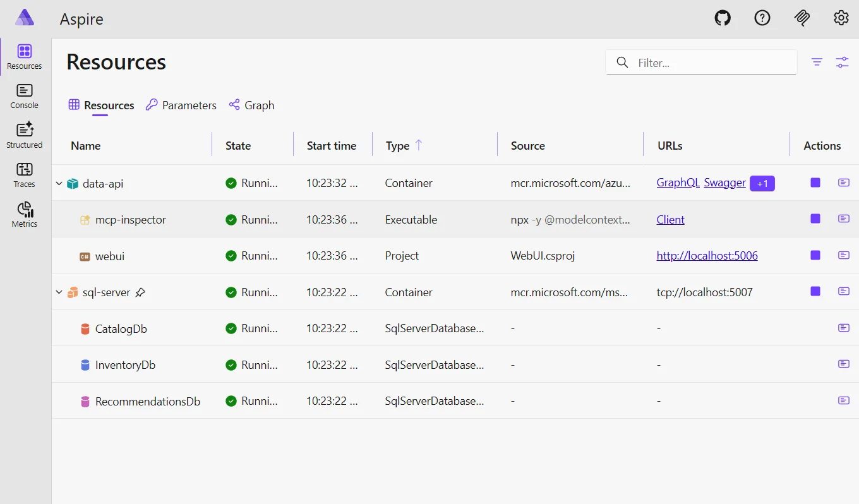The height and width of the screenshot is (504, 859).
Task: Open the GitHub repository icon
Action: pos(723,18)
